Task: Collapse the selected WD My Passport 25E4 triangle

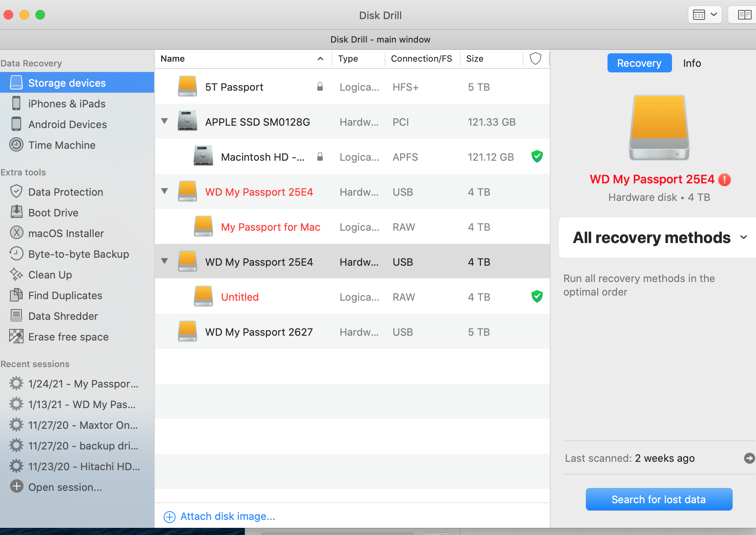Action: 164,261
